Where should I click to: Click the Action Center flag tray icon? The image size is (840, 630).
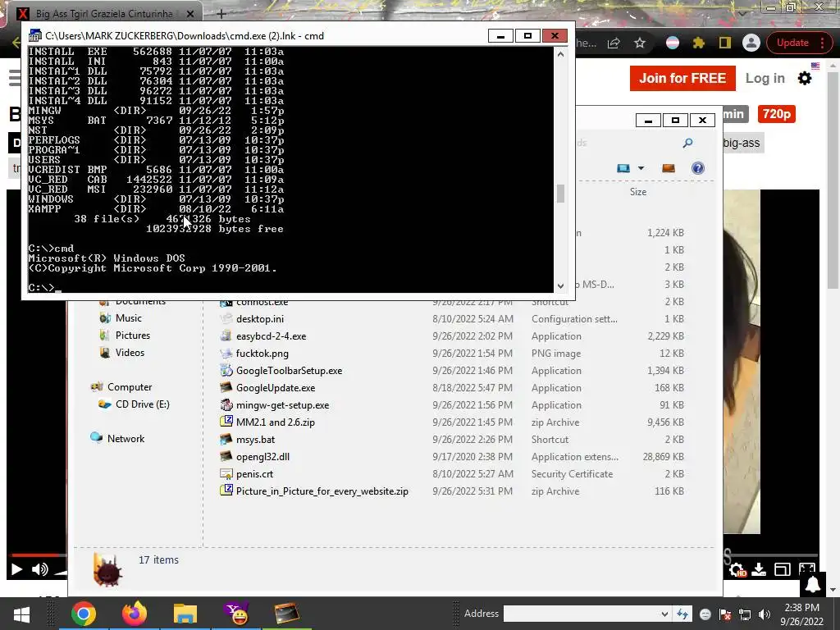tap(725, 614)
